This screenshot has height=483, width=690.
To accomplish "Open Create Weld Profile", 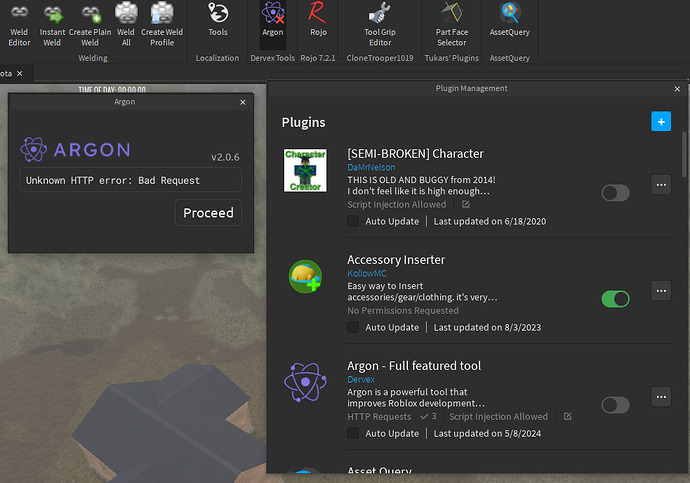I will click(162, 26).
